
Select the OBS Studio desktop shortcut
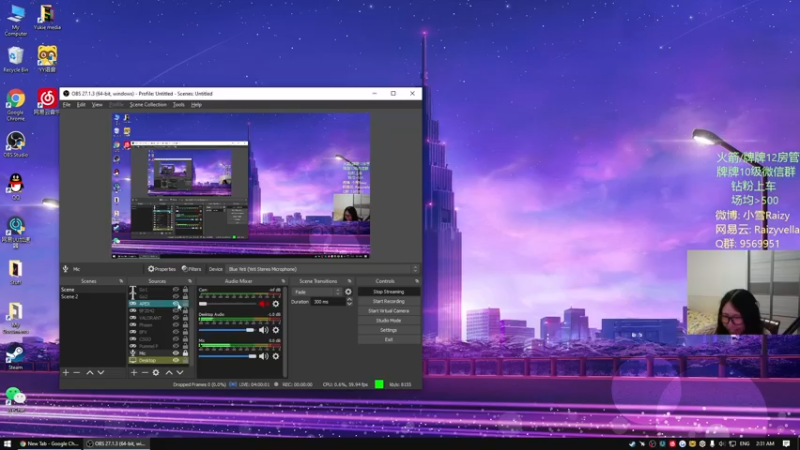(x=16, y=144)
